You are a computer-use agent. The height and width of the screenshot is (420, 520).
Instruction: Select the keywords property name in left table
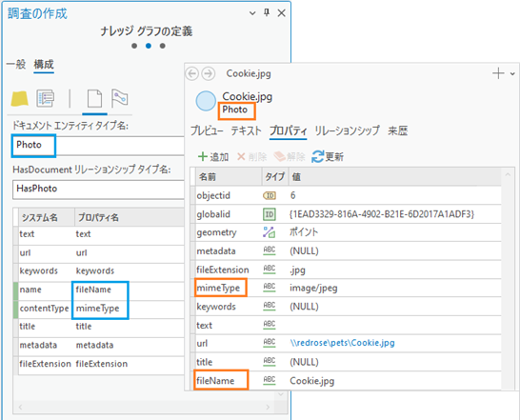[95, 271]
